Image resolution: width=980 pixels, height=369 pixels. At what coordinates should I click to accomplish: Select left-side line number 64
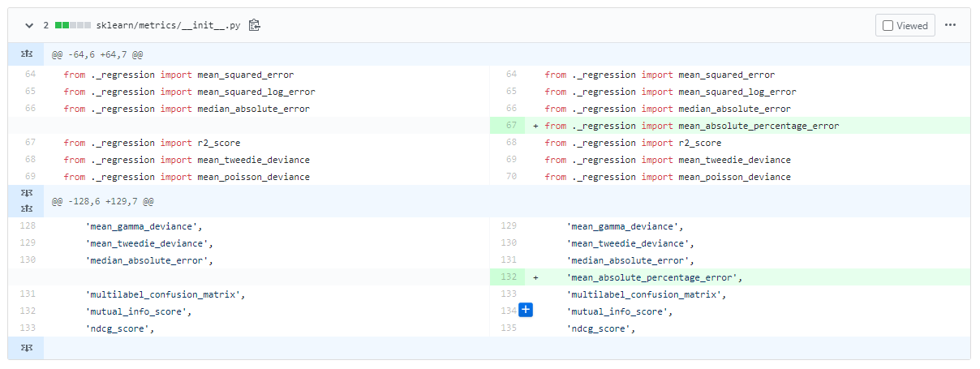pyautogui.click(x=30, y=75)
